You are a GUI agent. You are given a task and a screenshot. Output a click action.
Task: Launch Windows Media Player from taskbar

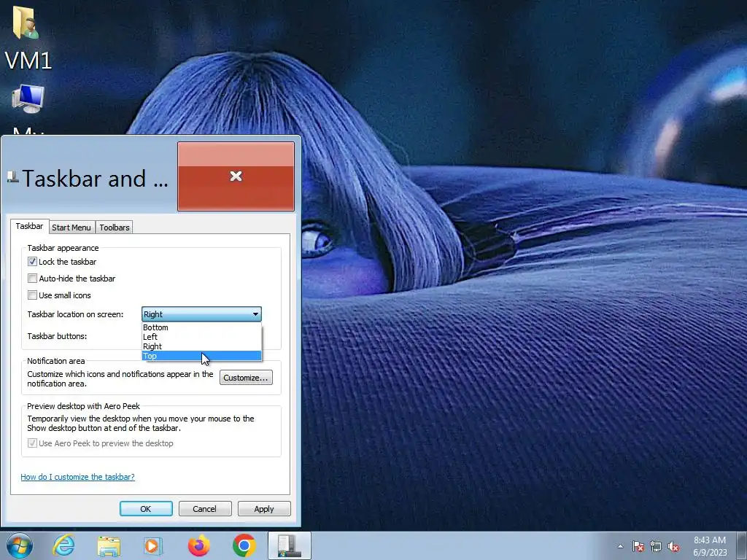tap(153, 545)
